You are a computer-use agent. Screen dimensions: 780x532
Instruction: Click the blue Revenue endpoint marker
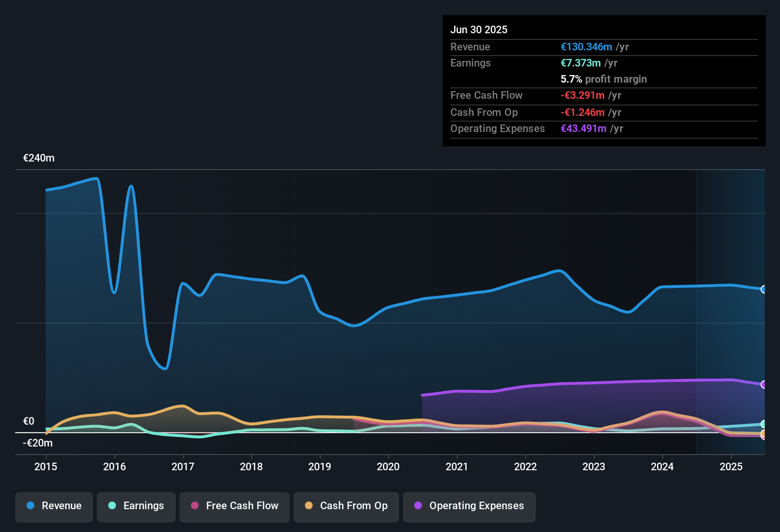[763, 289]
